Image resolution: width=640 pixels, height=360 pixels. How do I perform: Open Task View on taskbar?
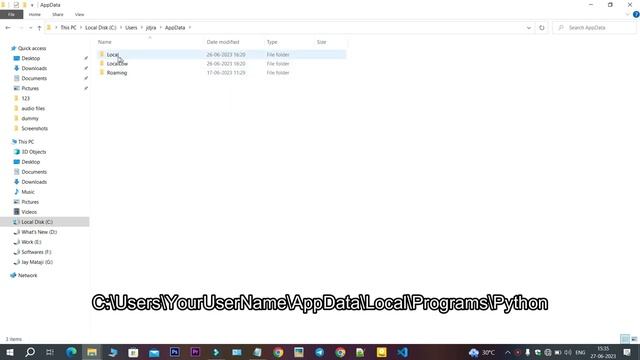[50, 352]
